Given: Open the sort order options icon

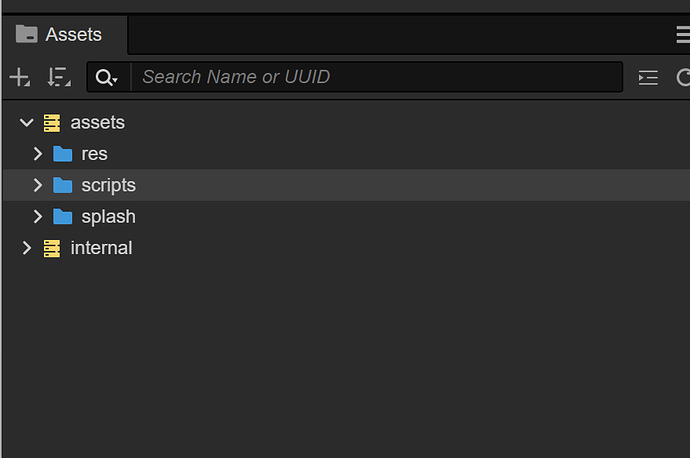Looking at the screenshot, I should coord(59,77).
